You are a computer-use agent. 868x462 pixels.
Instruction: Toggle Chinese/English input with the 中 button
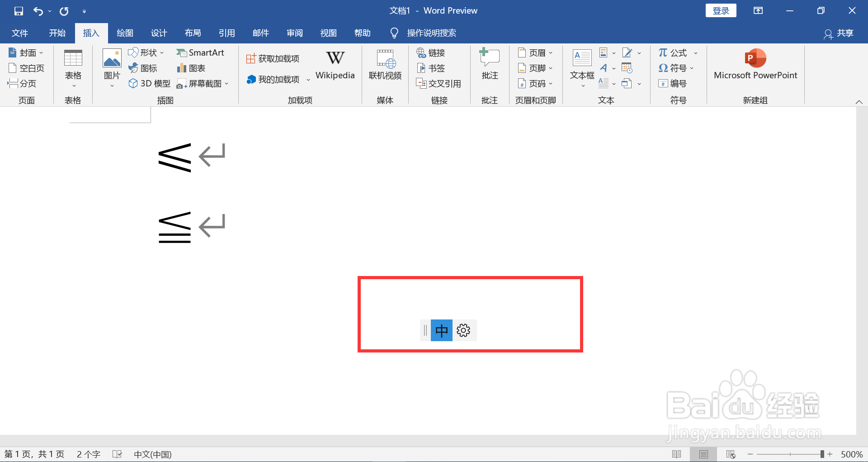pos(442,330)
